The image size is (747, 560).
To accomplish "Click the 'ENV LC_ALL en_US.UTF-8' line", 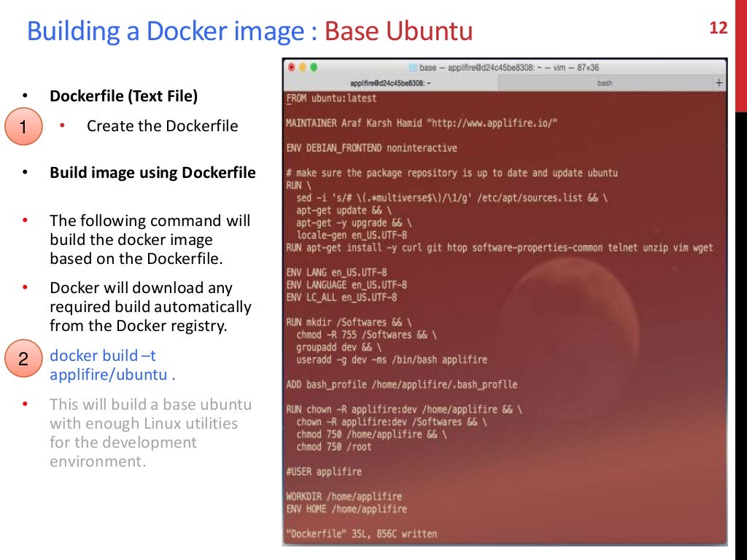I will (x=341, y=297).
